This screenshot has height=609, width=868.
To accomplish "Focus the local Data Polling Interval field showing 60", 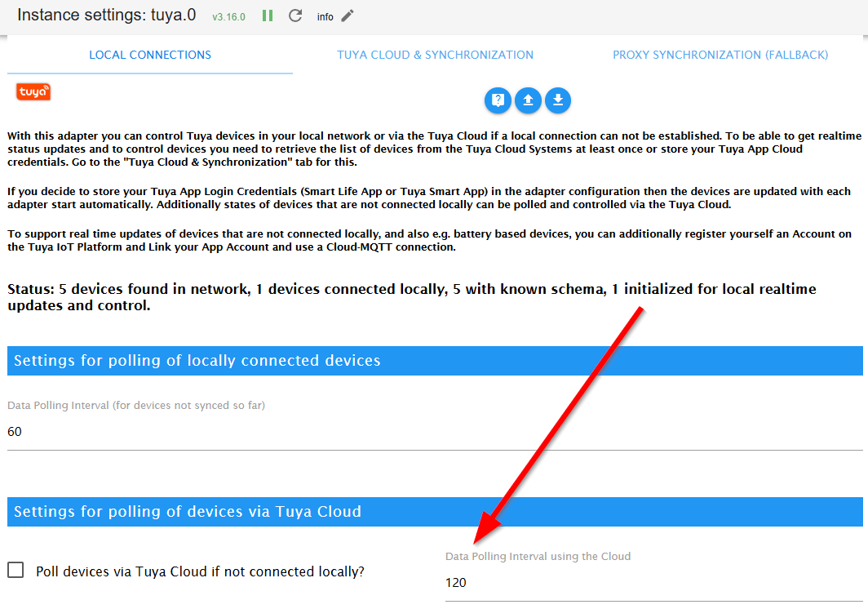I will [x=435, y=432].
